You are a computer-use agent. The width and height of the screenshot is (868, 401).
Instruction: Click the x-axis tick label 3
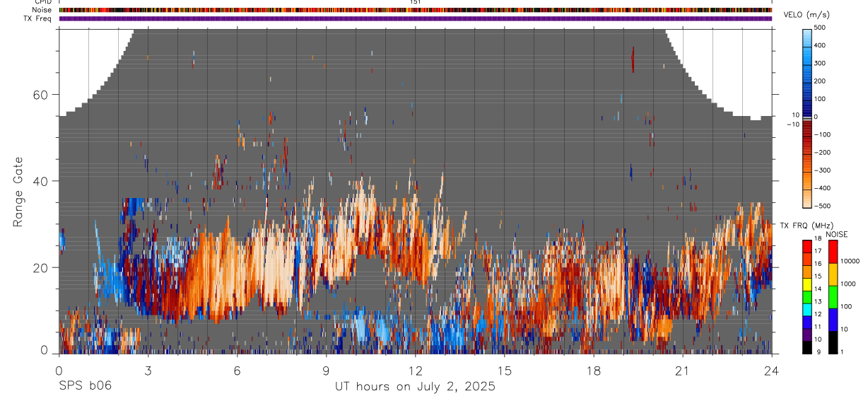click(x=148, y=371)
